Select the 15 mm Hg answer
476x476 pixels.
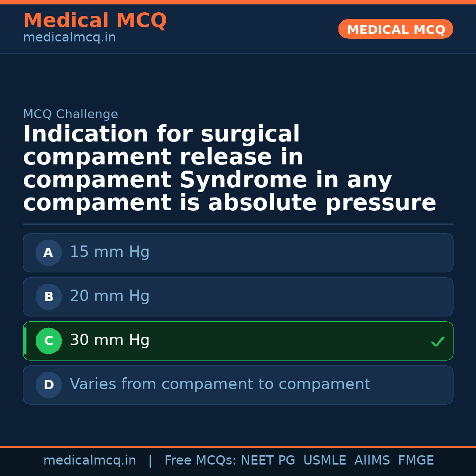[x=110, y=253]
